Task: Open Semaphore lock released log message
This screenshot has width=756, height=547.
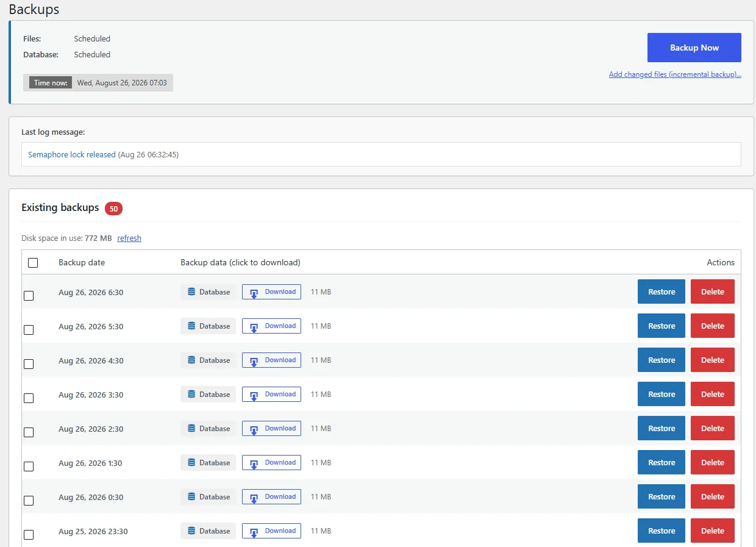Action: [x=72, y=155]
